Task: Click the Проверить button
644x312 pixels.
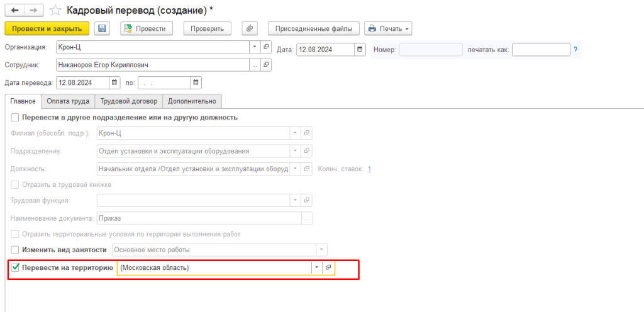Action: 208,28
